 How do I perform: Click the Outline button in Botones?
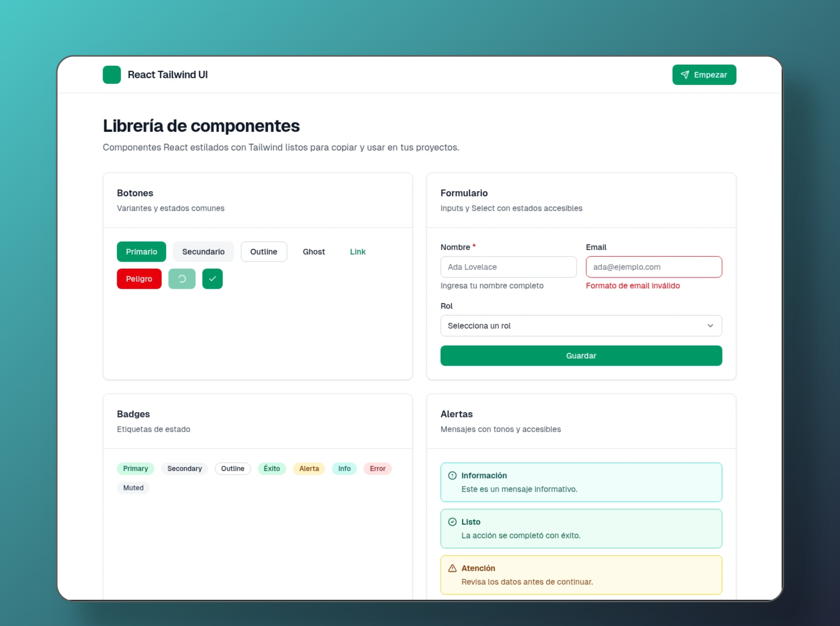point(264,251)
